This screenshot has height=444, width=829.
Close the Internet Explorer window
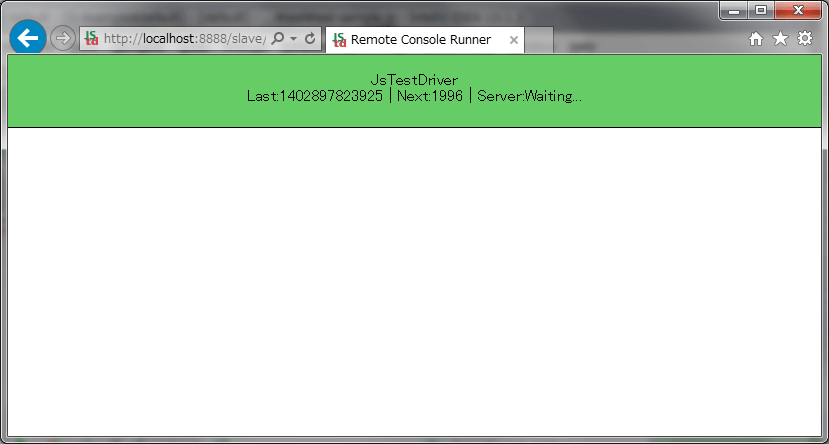[798, 11]
